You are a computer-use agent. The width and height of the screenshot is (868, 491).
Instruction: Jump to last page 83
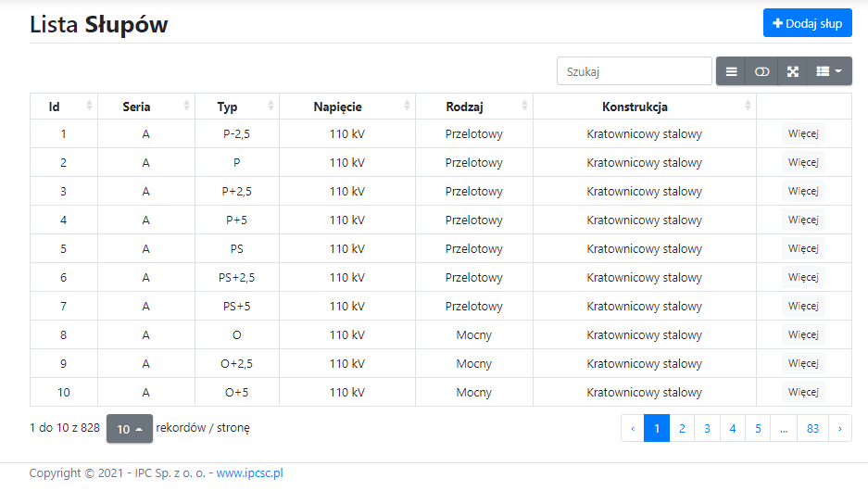pyautogui.click(x=812, y=428)
